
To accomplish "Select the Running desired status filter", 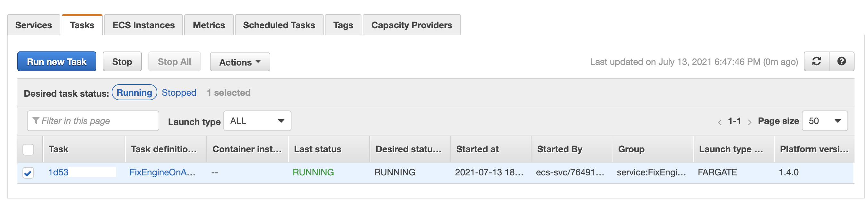I will pyautogui.click(x=134, y=93).
